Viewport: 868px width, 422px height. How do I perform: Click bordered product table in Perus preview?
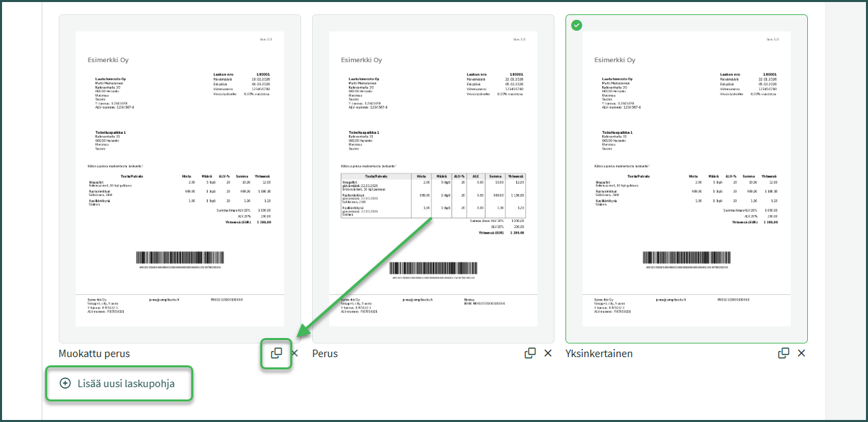(x=433, y=195)
